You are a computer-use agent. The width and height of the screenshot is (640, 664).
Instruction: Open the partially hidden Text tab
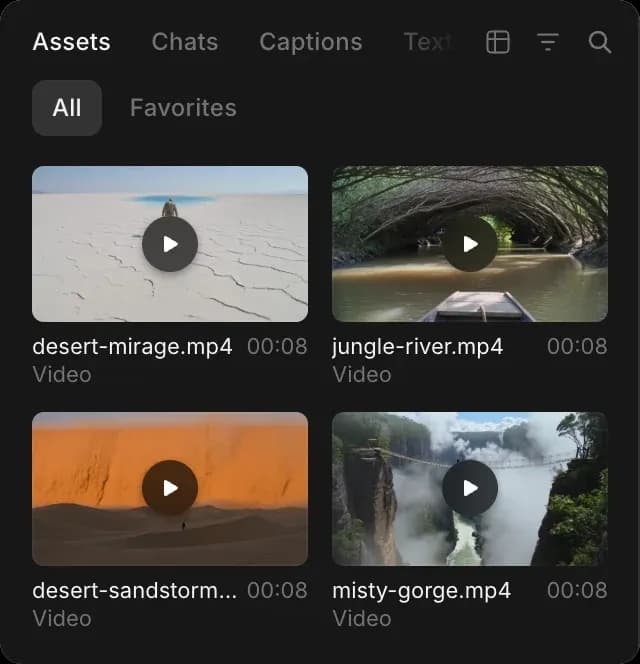click(429, 42)
